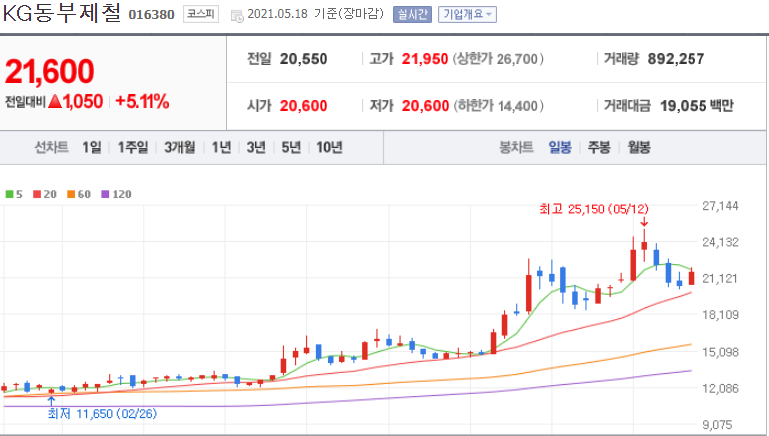Click the stock name KG동부제철
Viewport: 769px width, 436px height.
click(62, 13)
